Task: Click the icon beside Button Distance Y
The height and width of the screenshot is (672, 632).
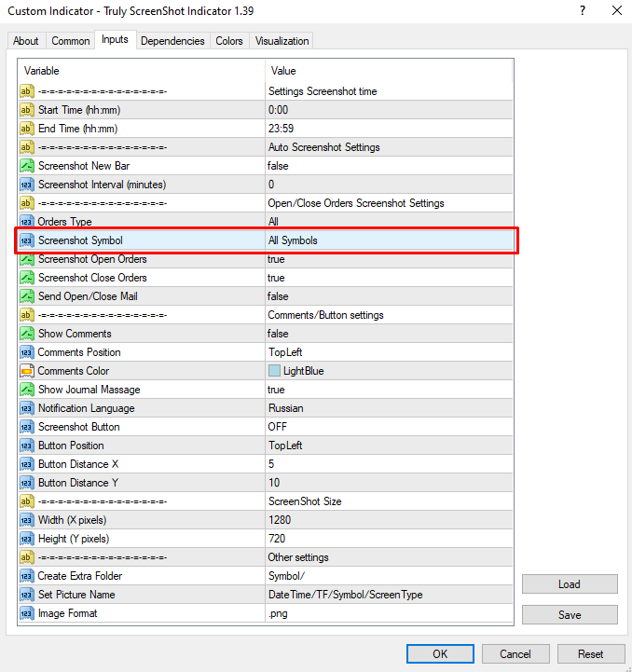Action: (x=27, y=483)
